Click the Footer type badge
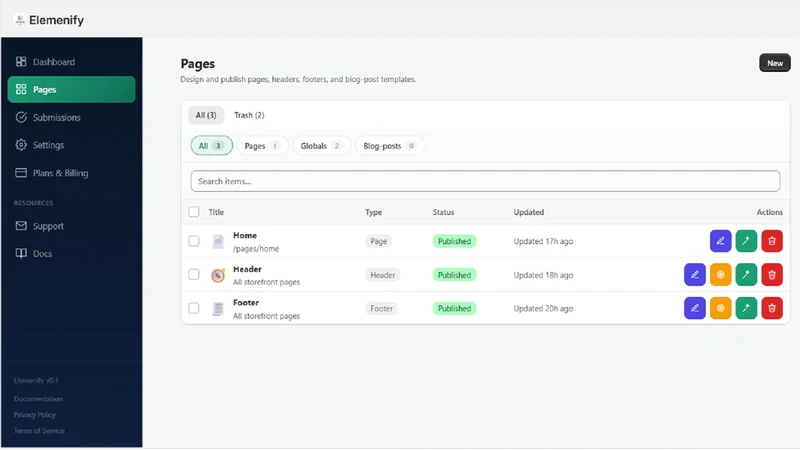 pyautogui.click(x=382, y=309)
